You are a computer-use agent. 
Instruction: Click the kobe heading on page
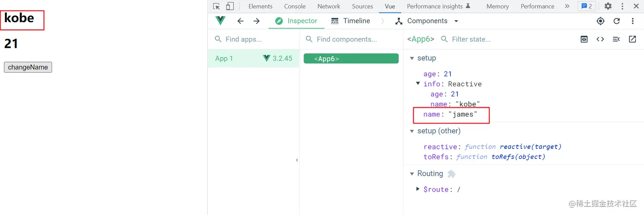[x=19, y=17]
